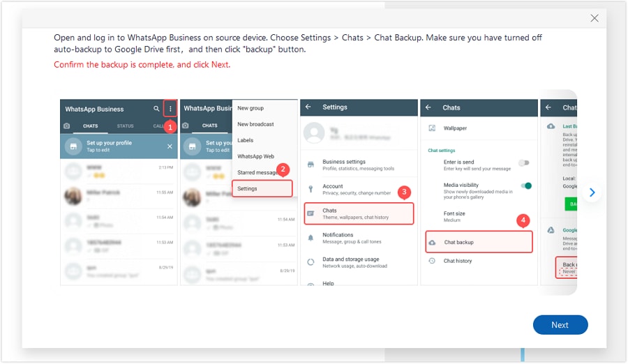This screenshot has height=364, width=628.
Task: Show next tutorial slide with right chevron
Action: click(592, 192)
